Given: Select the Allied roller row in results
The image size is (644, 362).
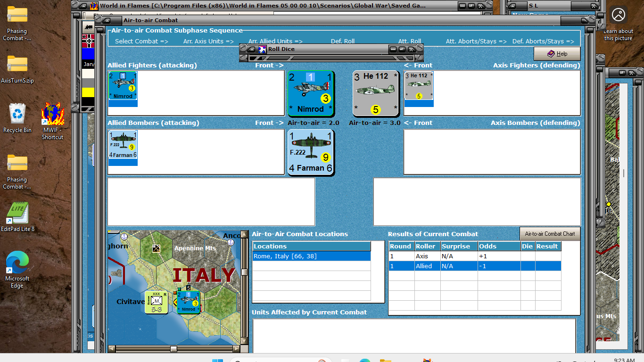Looking at the screenshot, I should click(475, 266).
